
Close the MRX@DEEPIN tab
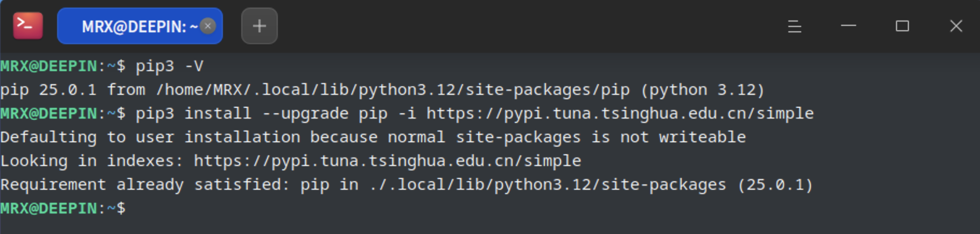(208, 26)
